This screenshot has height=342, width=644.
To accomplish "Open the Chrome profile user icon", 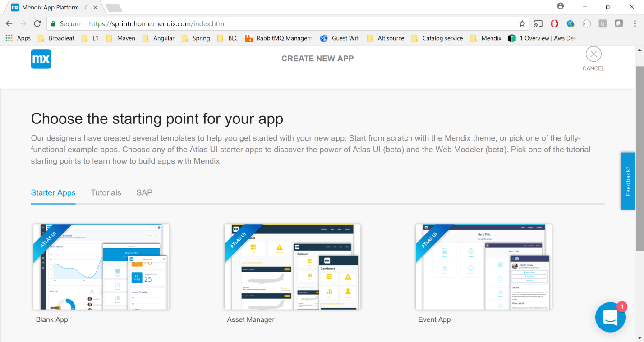I will point(561,6).
